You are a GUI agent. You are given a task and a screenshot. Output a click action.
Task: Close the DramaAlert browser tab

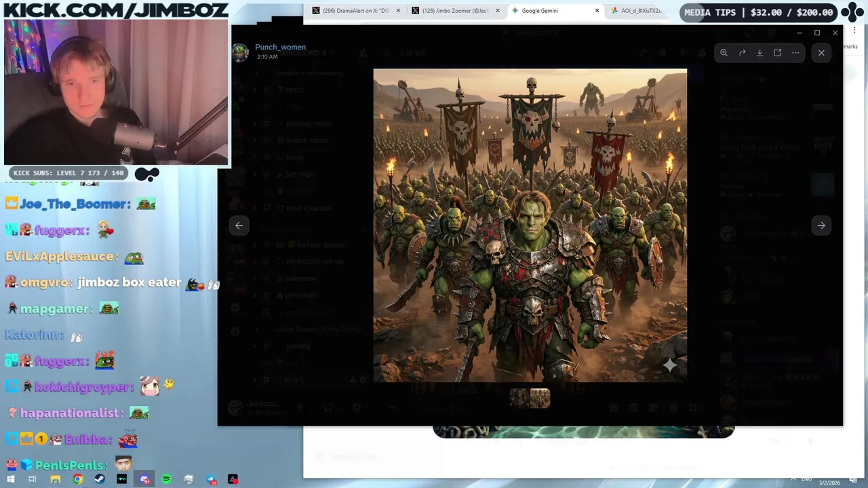(398, 11)
